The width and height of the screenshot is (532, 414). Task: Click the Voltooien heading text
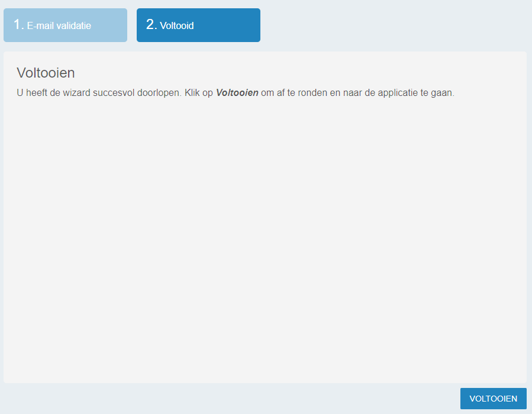tap(46, 73)
